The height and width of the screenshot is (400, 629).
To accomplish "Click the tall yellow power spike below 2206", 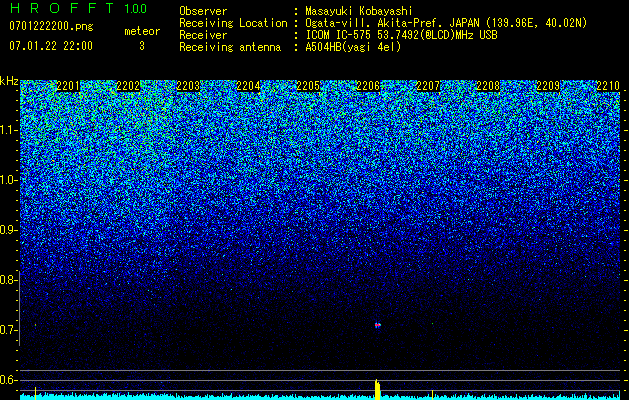I will point(377,389).
